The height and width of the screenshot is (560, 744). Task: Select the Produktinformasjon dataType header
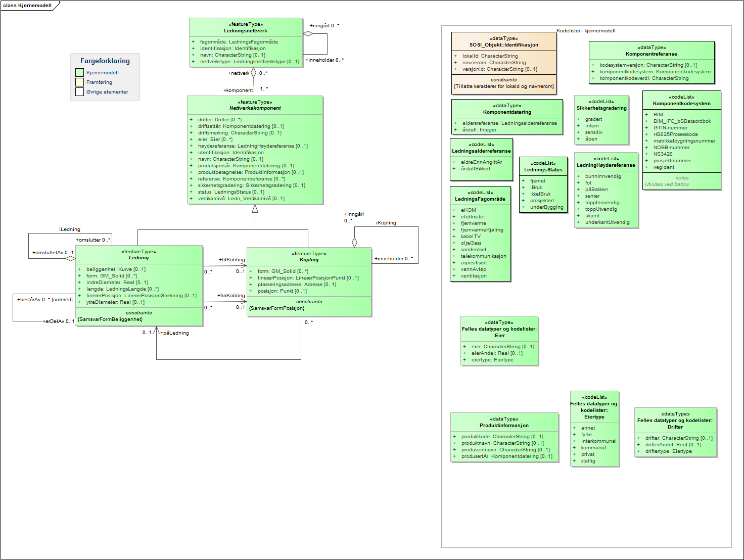pos(504,422)
